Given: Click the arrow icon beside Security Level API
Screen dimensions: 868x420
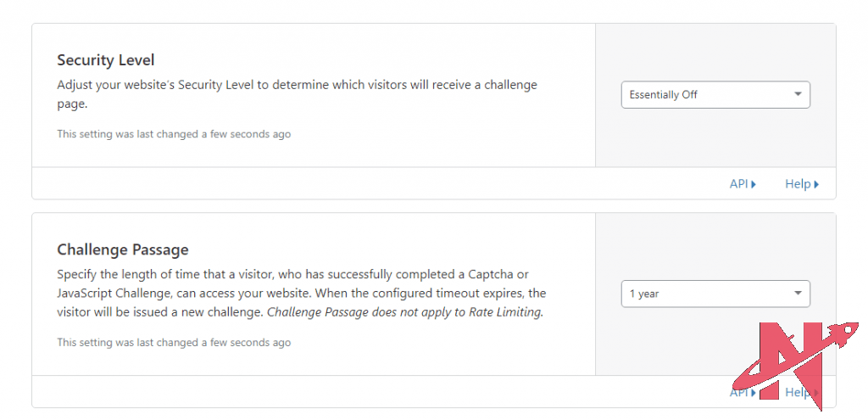Looking at the screenshot, I should 754,184.
